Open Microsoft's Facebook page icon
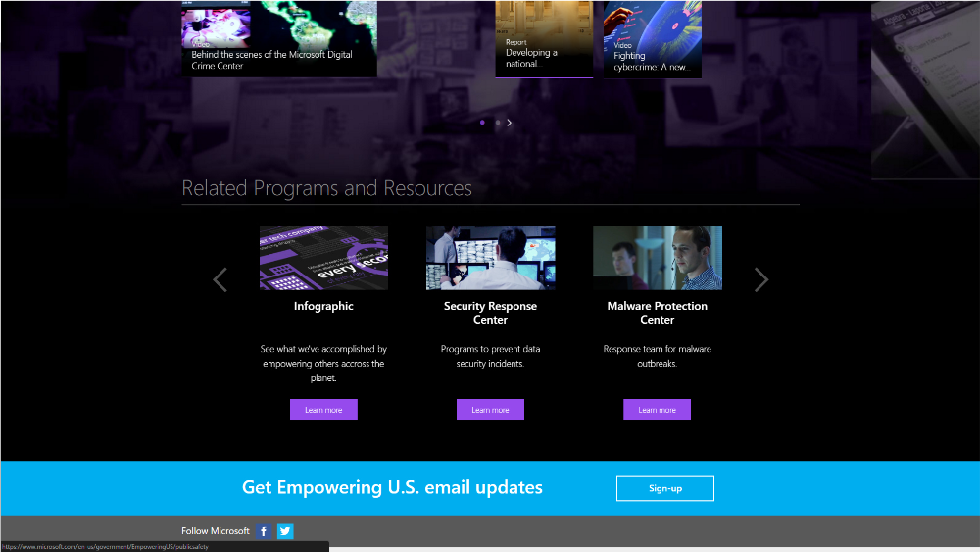This screenshot has width=980, height=552. click(x=264, y=531)
